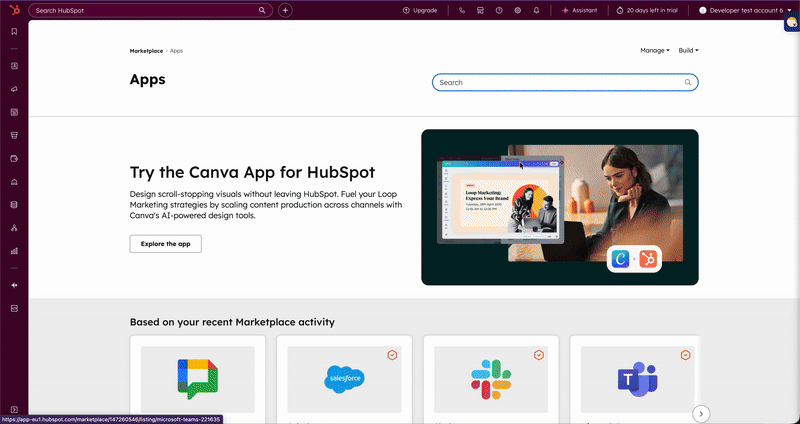Focus the Search HubSpot field

click(x=151, y=10)
